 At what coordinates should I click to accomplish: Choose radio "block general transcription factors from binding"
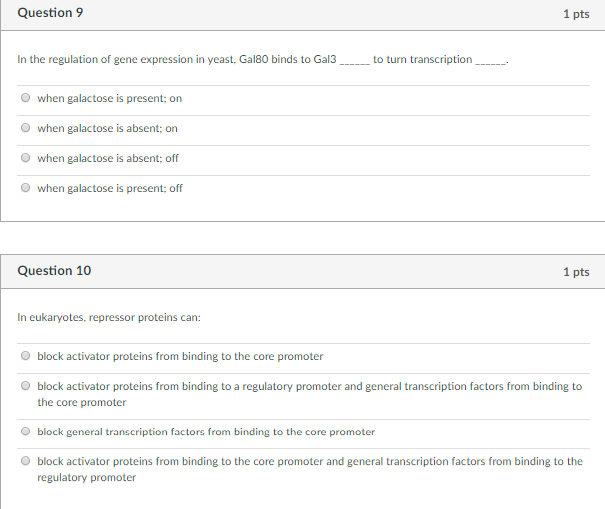click(25, 431)
